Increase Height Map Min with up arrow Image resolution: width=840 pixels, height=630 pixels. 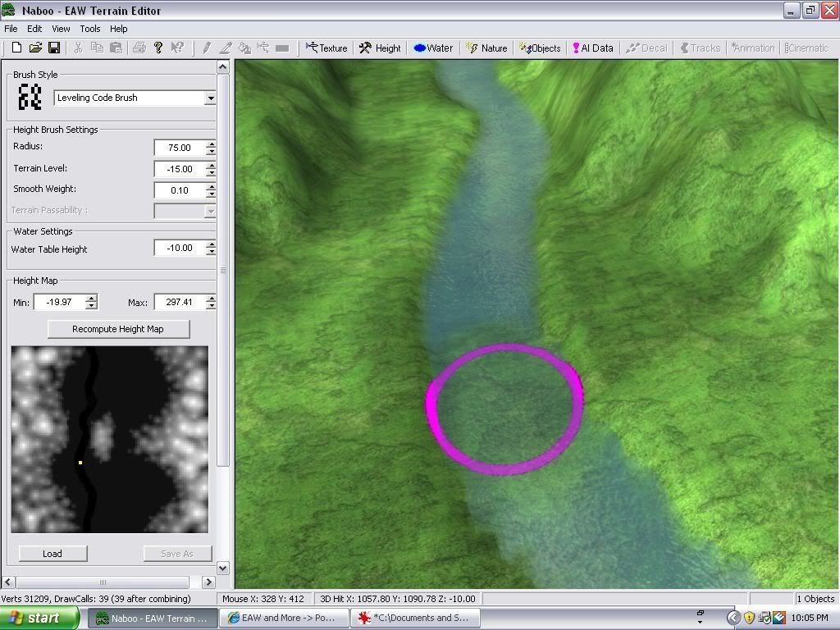tap(92, 299)
